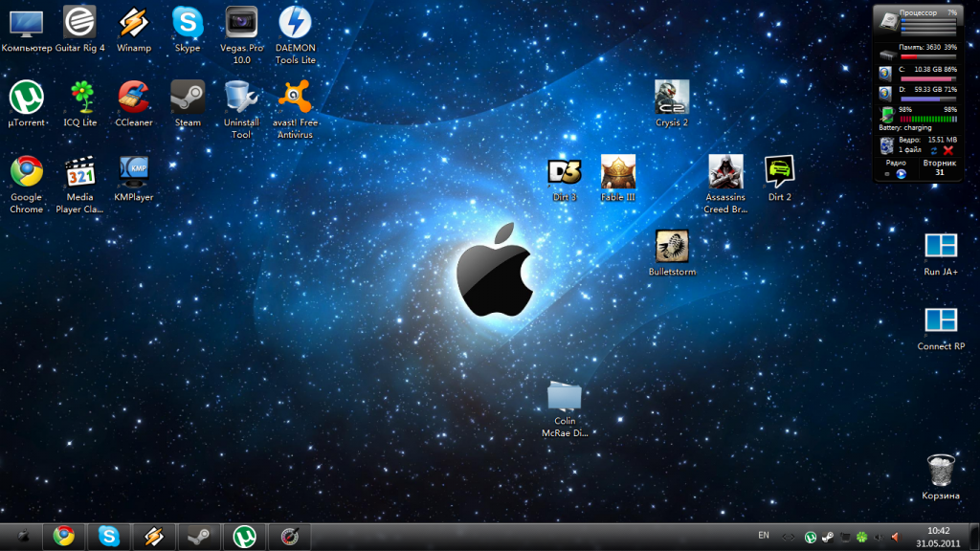The height and width of the screenshot is (551, 980).
Task: Click the Apple-logo Start button
Action: pos(23,536)
